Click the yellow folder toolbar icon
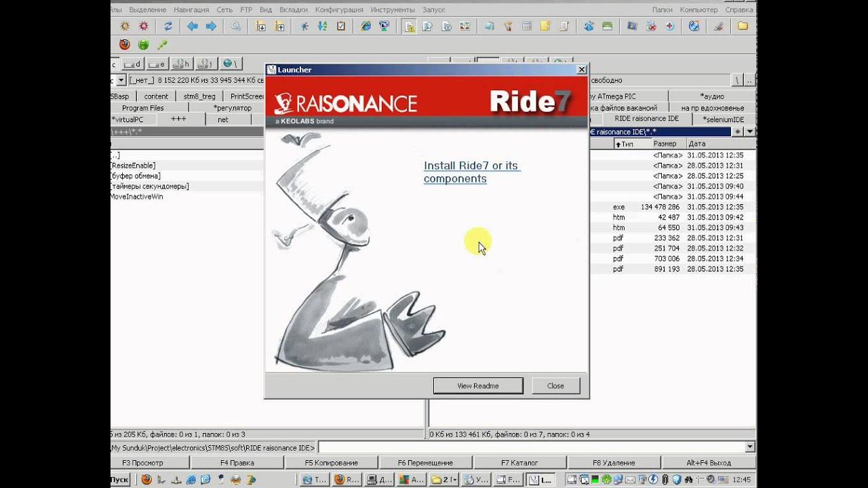868x488 pixels. (743, 26)
